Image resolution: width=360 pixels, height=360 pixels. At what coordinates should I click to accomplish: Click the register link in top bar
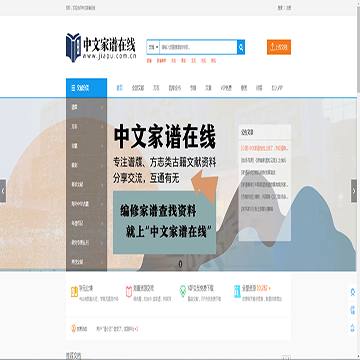[289, 8]
